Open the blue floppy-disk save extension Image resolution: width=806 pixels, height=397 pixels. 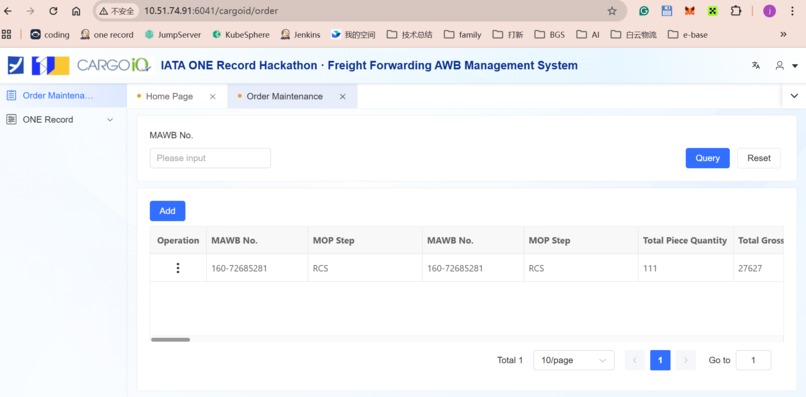(x=667, y=11)
